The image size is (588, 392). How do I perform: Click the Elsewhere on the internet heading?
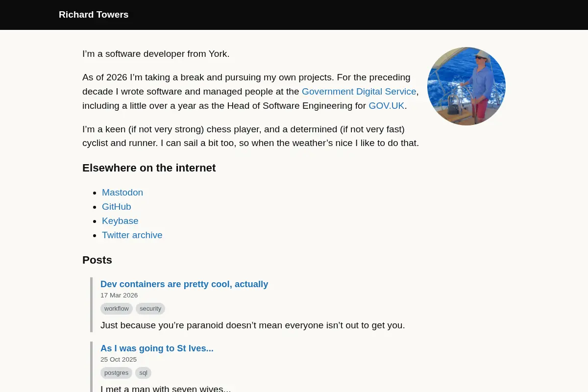coord(149,168)
